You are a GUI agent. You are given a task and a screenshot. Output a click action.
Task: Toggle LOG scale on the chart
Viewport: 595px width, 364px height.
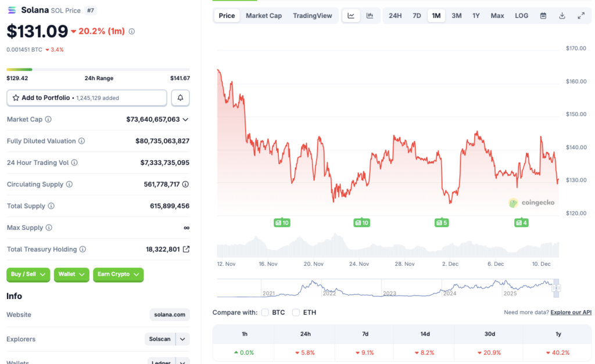[521, 16]
